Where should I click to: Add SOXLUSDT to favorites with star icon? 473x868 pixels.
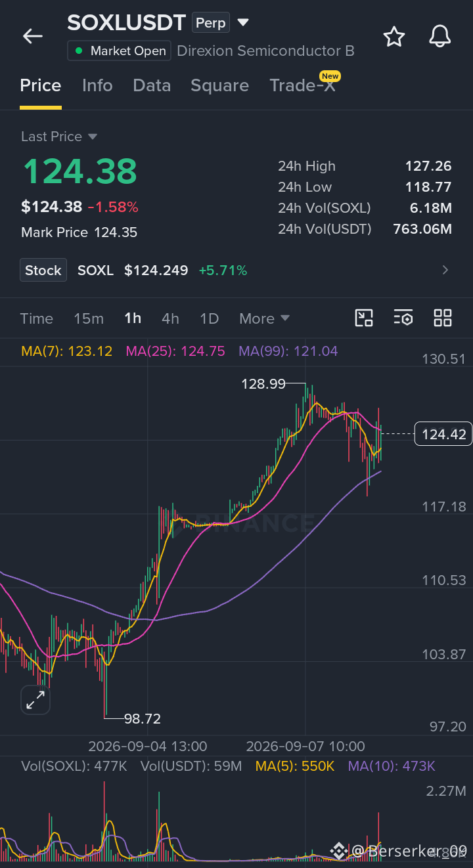click(x=394, y=36)
